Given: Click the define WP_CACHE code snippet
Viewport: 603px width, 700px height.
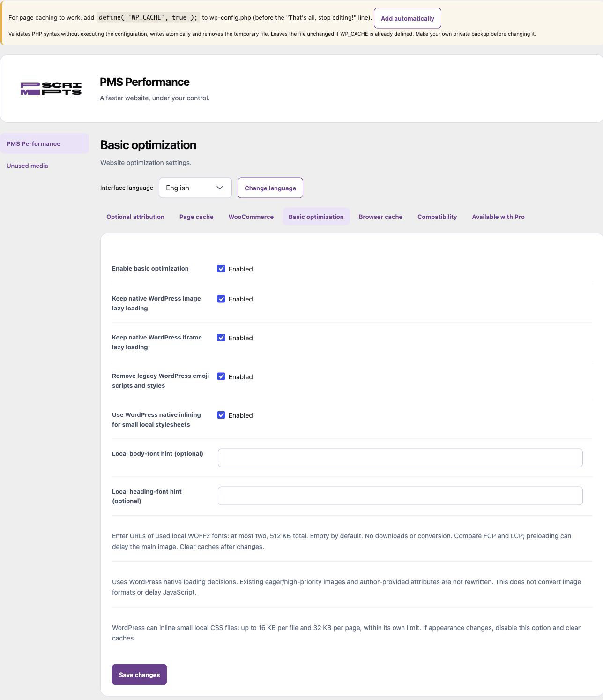Looking at the screenshot, I should pos(148,17).
